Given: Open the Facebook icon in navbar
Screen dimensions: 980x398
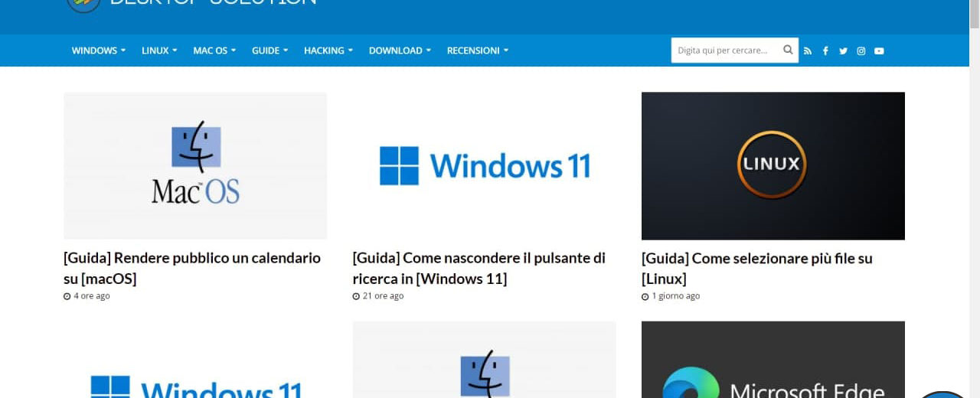Looking at the screenshot, I should 825,51.
